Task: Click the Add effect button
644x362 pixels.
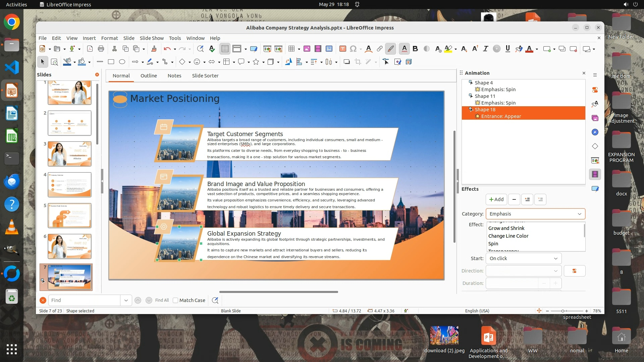Action: (x=496, y=199)
